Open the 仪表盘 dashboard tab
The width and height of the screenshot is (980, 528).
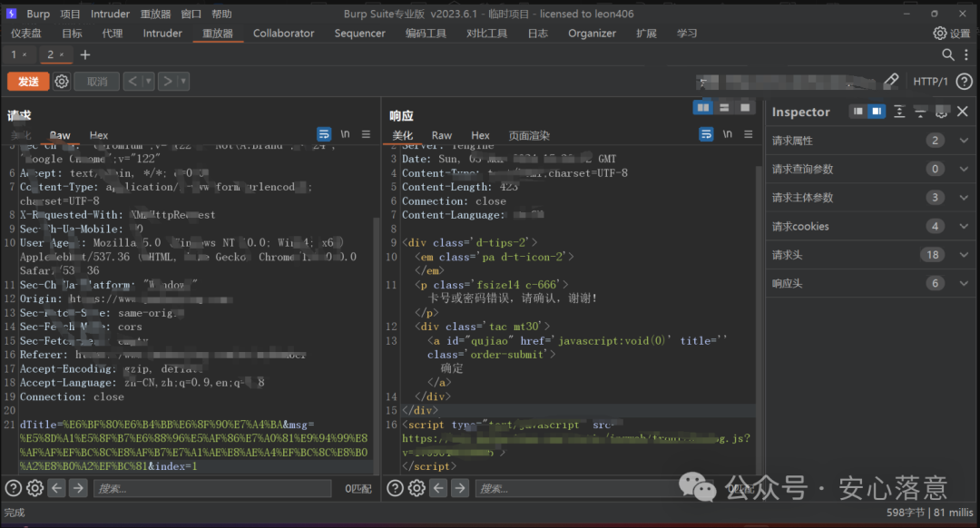click(25, 34)
